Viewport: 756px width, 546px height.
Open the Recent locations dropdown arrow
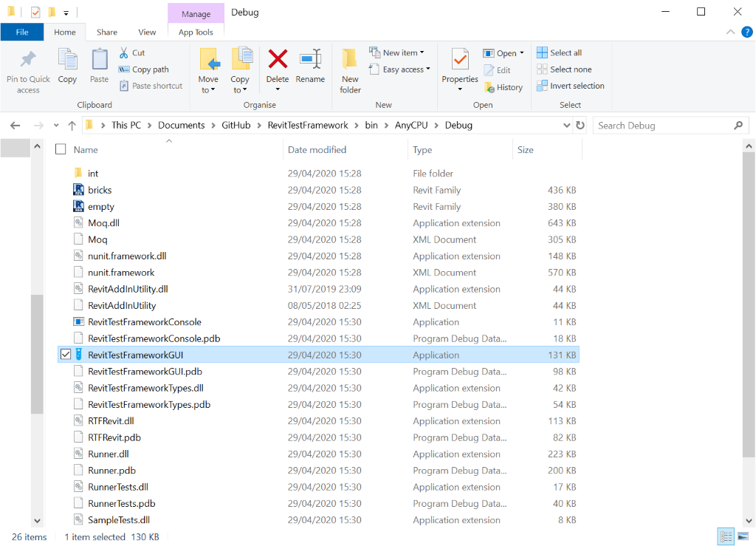tap(56, 126)
